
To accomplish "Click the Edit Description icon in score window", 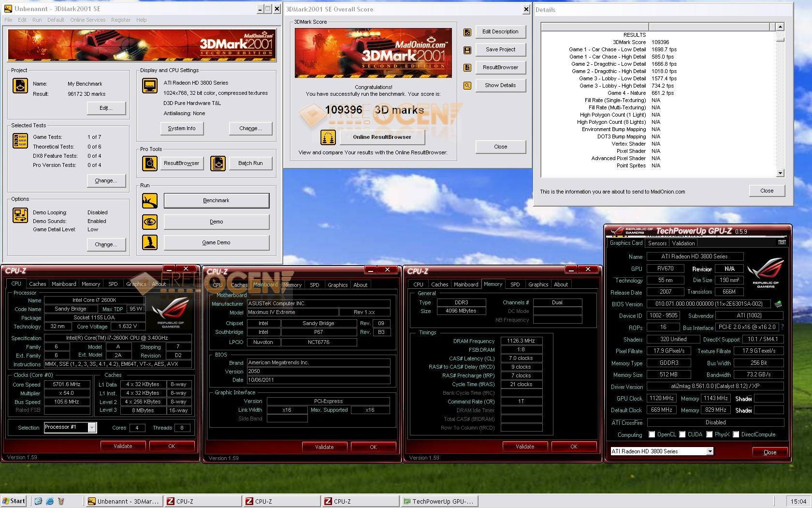I will (x=467, y=32).
